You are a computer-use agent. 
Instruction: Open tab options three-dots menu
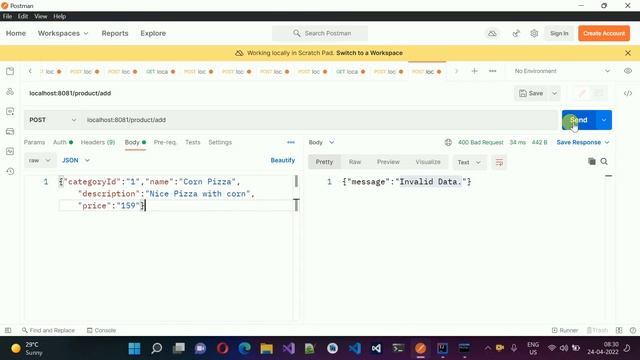493,71
